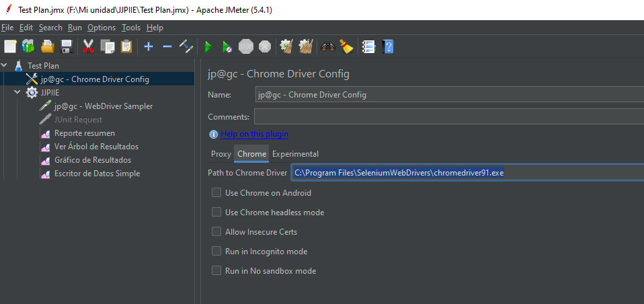The height and width of the screenshot is (304, 644).
Task: Click the Path to Chrome Driver field
Action: pyautogui.click(x=467, y=173)
